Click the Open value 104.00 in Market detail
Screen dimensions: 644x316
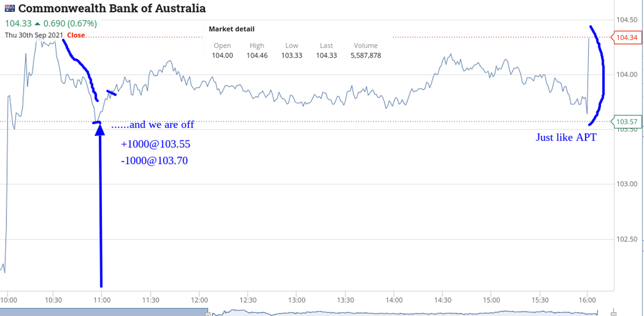[x=222, y=55]
